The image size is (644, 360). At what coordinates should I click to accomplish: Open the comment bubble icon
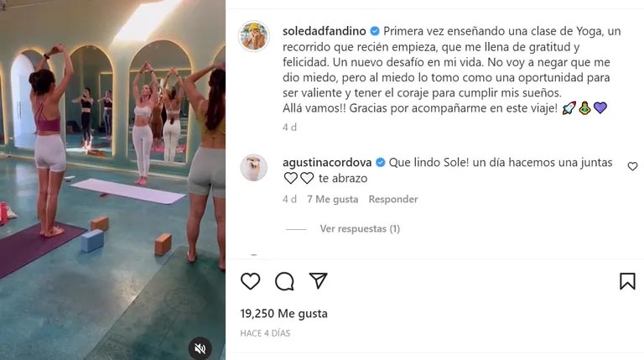tap(284, 281)
